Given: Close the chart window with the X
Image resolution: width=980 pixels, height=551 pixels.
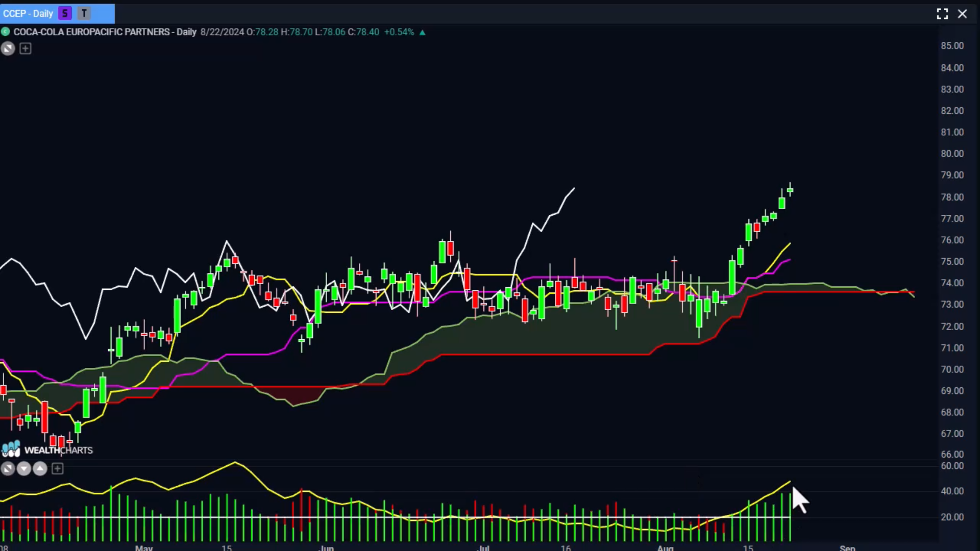Looking at the screenshot, I should coord(962,14).
